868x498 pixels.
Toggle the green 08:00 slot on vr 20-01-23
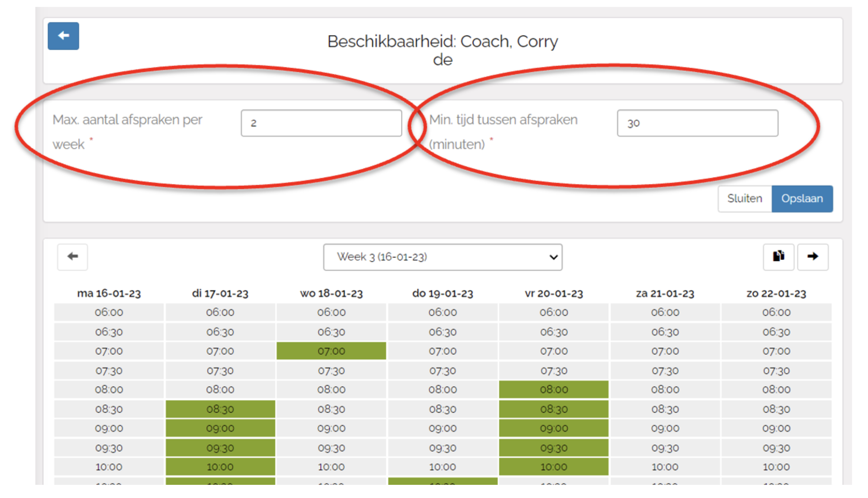point(554,389)
